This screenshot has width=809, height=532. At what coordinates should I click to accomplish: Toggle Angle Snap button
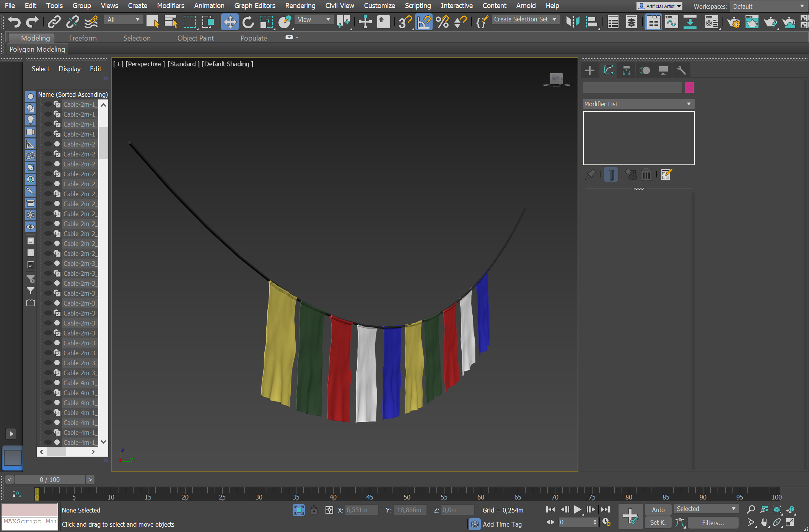click(424, 22)
